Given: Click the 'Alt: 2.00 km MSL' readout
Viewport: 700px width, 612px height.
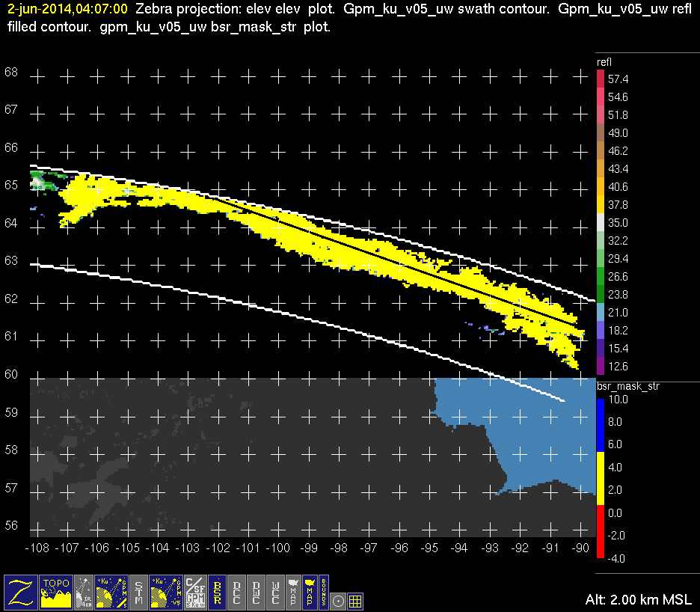Looking at the screenshot, I should [x=639, y=599].
